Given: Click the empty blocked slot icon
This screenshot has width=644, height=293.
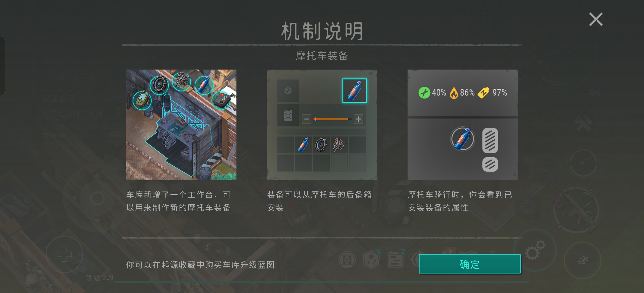Looking at the screenshot, I should [x=288, y=91].
